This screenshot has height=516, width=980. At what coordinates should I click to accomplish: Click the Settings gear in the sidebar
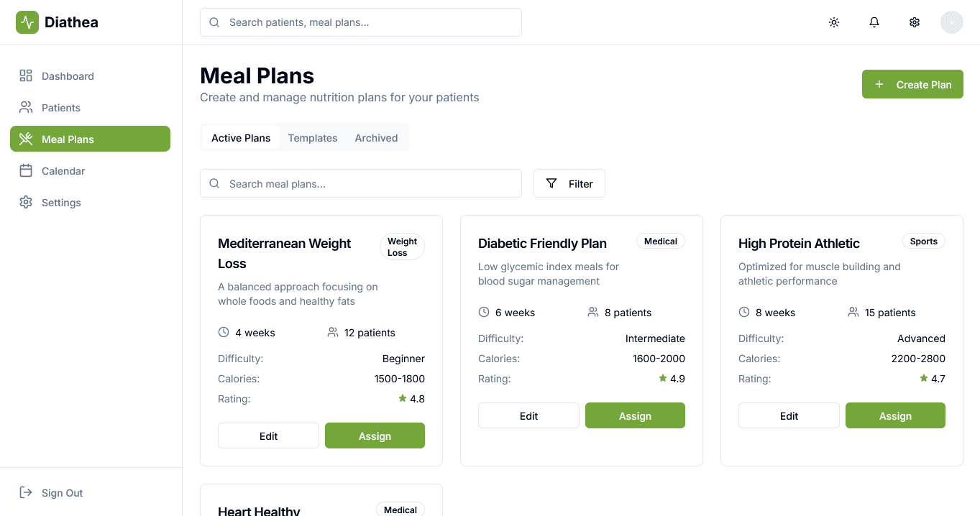click(x=25, y=202)
